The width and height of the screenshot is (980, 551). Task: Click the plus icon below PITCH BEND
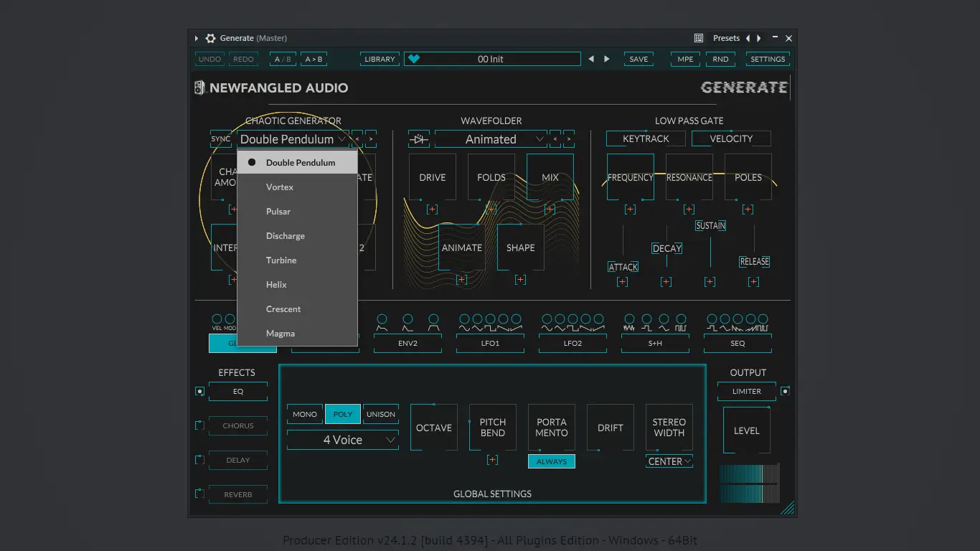tap(492, 460)
